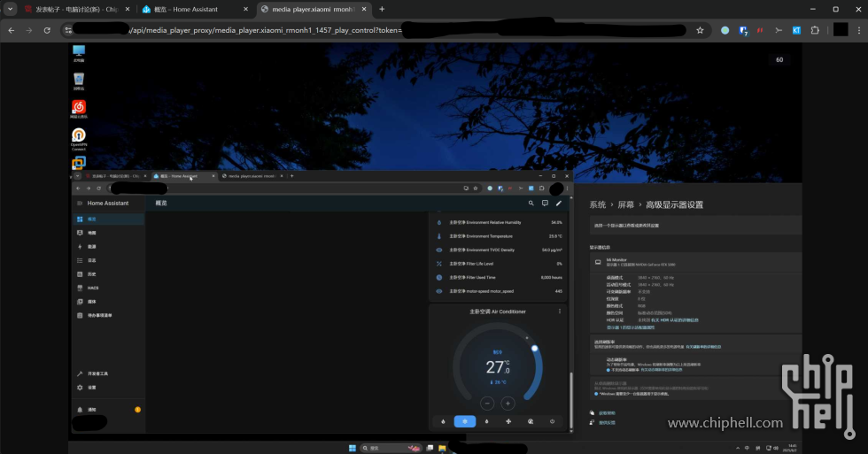The width and height of the screenshot is (868, 454).
Task: Select the Overview item in Home Assistant sidebar
Action: (x=108, y=219)
